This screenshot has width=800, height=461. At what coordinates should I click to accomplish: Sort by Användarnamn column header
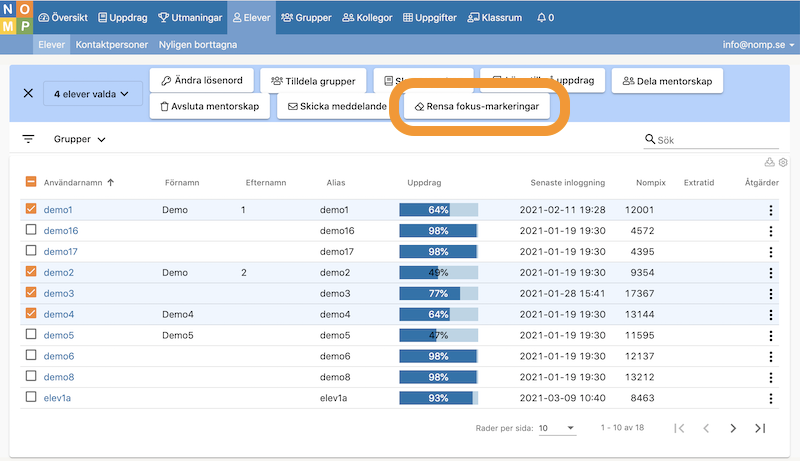pyautogui.click(x=79, y=182)
